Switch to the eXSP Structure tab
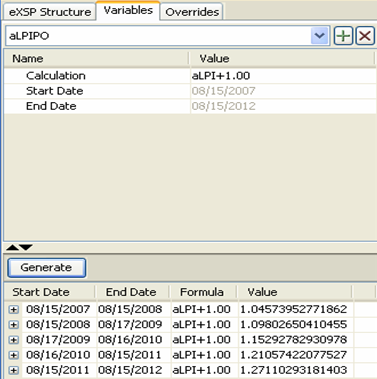 (x=50, y=12)
